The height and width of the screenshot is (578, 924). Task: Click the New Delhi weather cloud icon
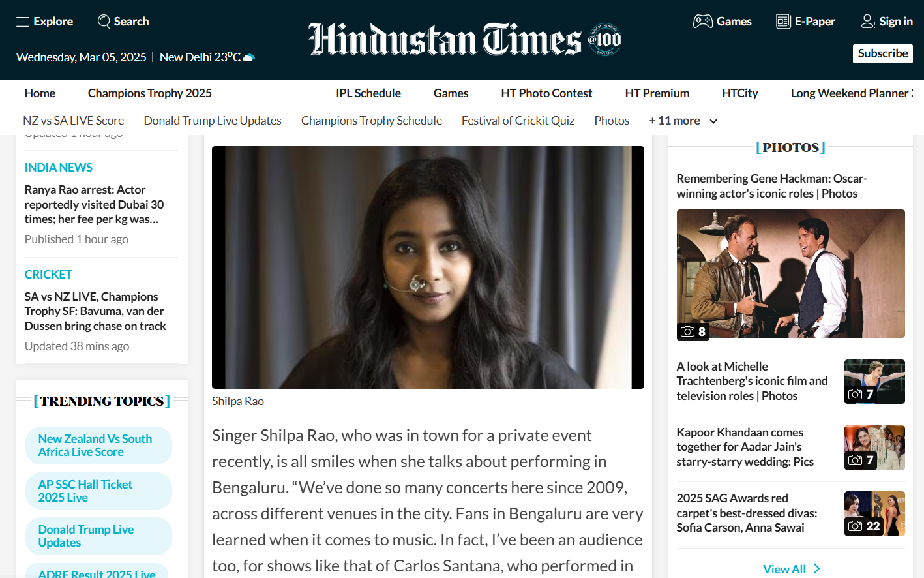(x=248, y=57)
